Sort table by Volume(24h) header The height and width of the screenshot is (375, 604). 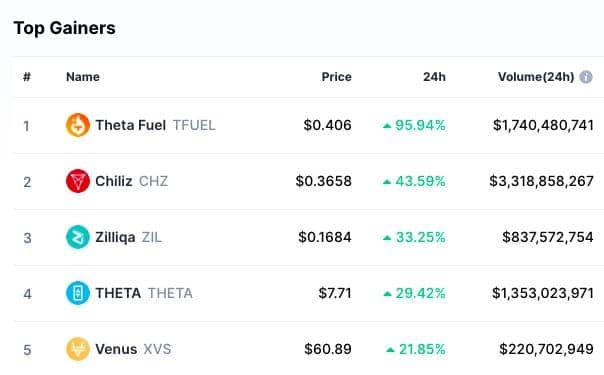[536, 77]
